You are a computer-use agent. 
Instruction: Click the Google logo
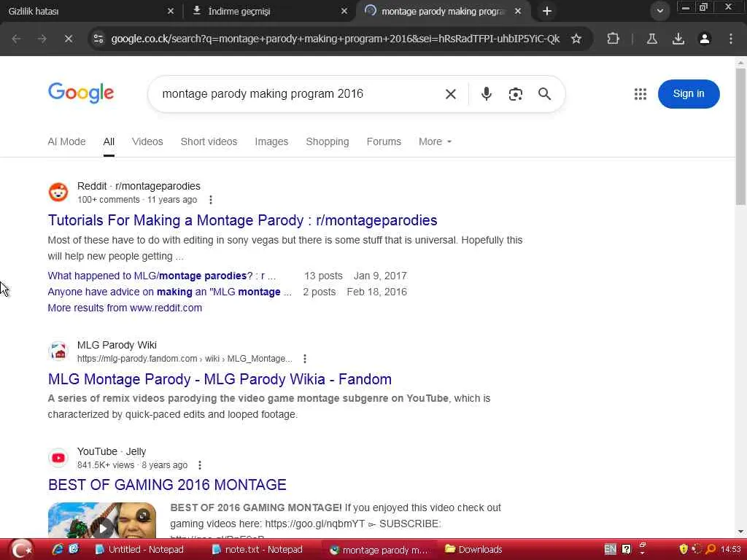click(81, 93)
